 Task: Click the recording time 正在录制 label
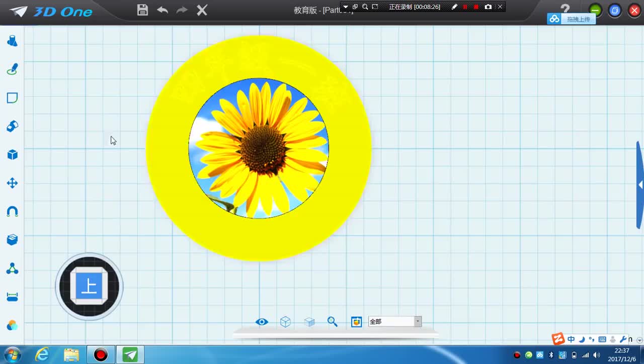click(x=415, y=7)
